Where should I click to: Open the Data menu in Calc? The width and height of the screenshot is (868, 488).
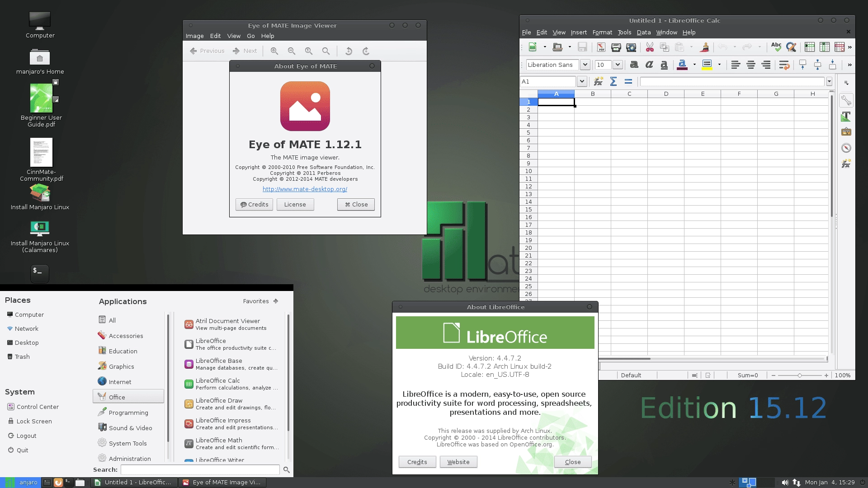click(644, 33)
